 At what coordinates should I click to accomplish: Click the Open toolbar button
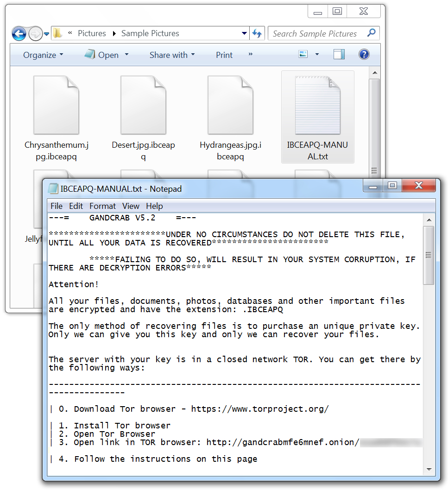pyautogui.click(x=102, y=55)
